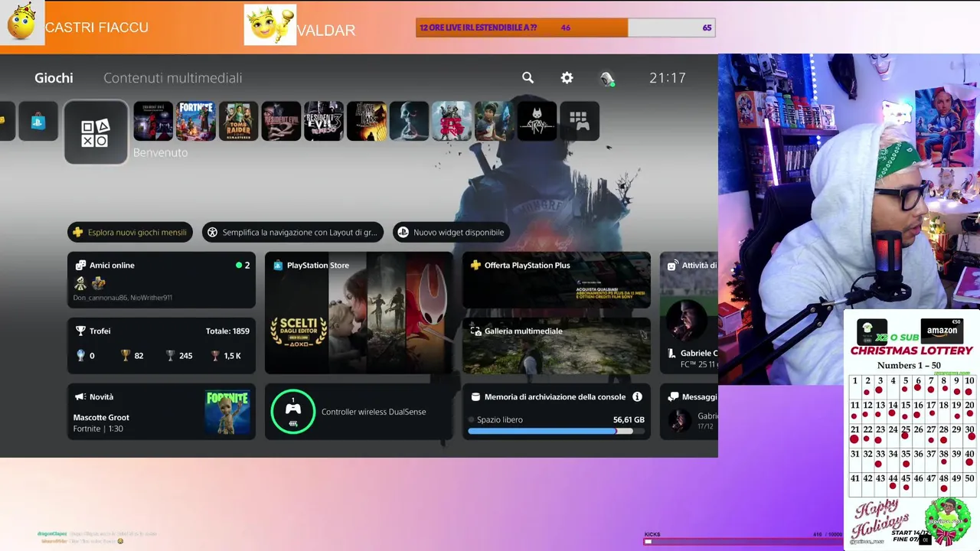Launch the Fortnite game tile
The height and width of the screenshot is (551, 980).
coord(196,122)
